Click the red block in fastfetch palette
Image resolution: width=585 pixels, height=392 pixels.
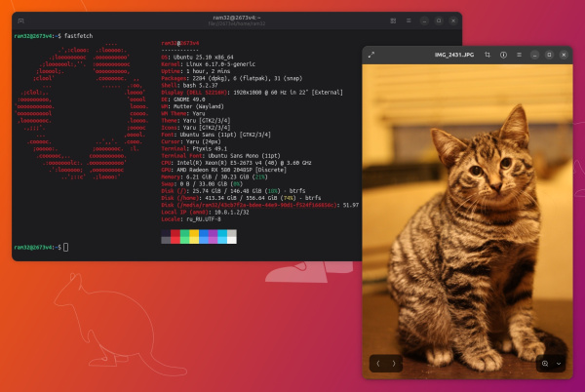coord(175,235)
